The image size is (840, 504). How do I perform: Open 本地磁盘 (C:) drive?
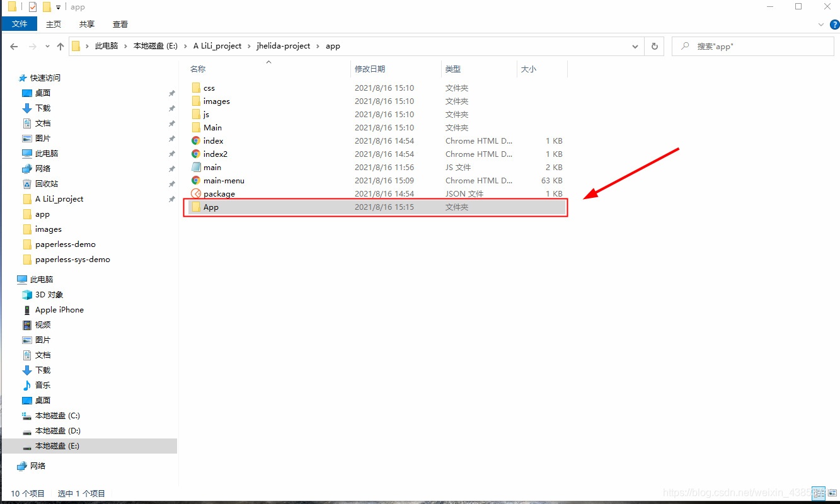coord(57,415)
